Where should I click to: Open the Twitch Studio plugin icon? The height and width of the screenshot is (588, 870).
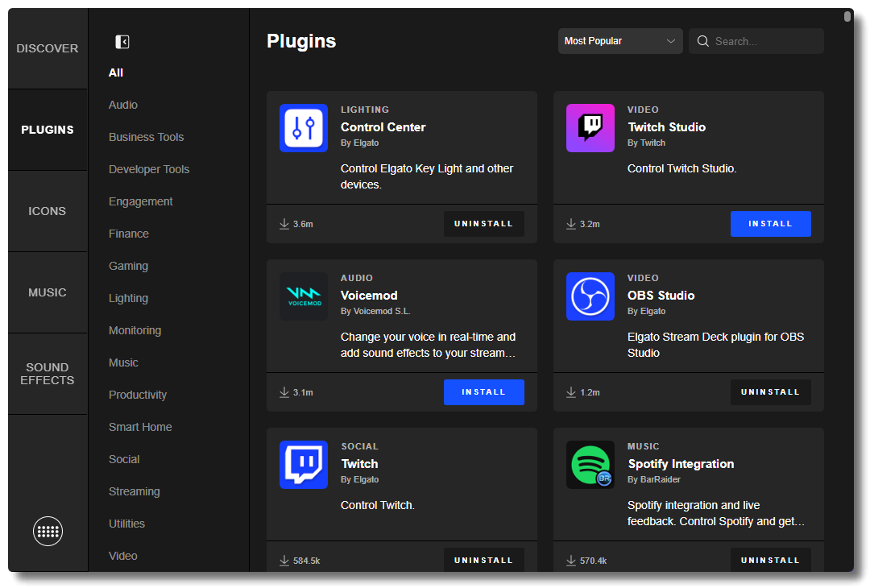pos(590,128)
